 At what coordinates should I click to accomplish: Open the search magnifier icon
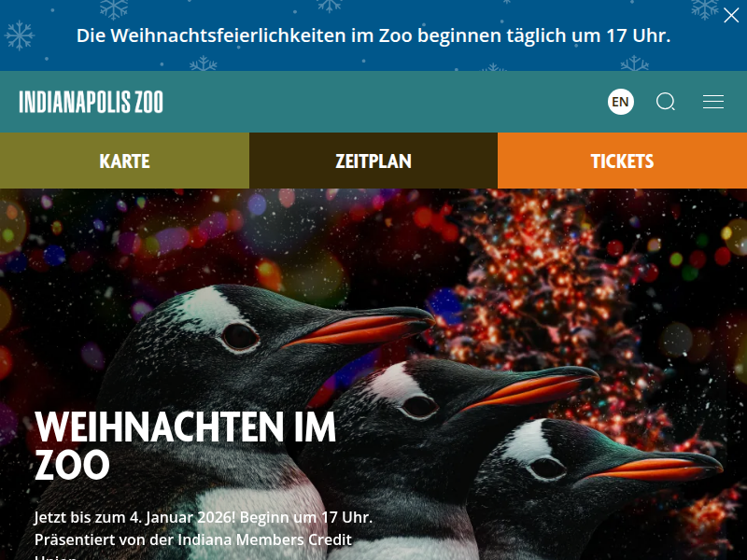click(666, 102)
